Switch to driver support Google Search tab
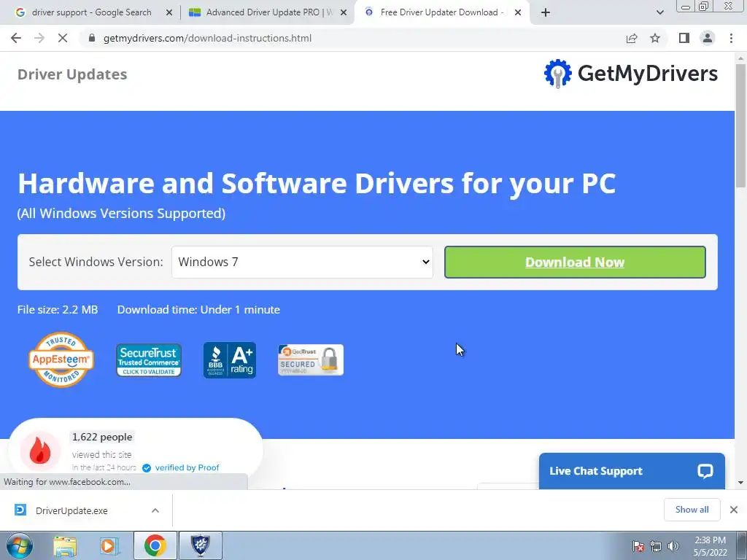This screenshot has height=560, width=747. [90, 12]
